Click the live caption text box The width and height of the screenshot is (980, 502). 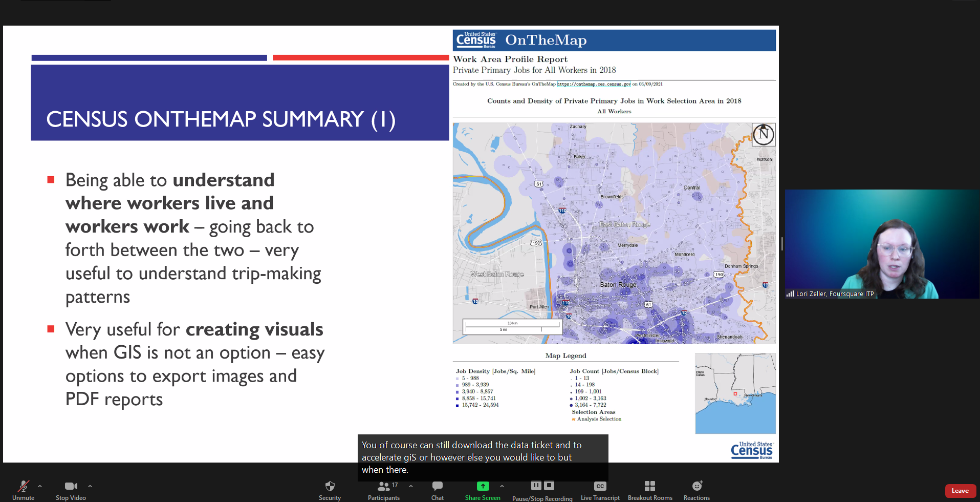click(483, 457)
